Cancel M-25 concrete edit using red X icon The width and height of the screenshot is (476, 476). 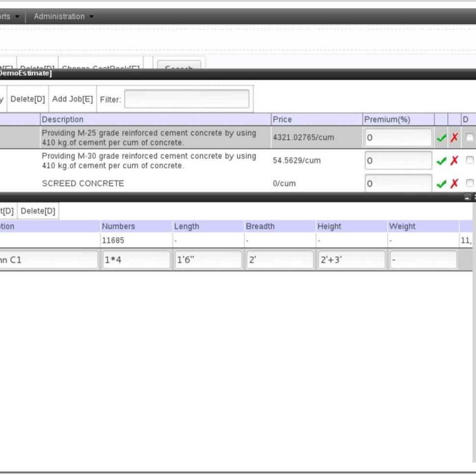454,138
